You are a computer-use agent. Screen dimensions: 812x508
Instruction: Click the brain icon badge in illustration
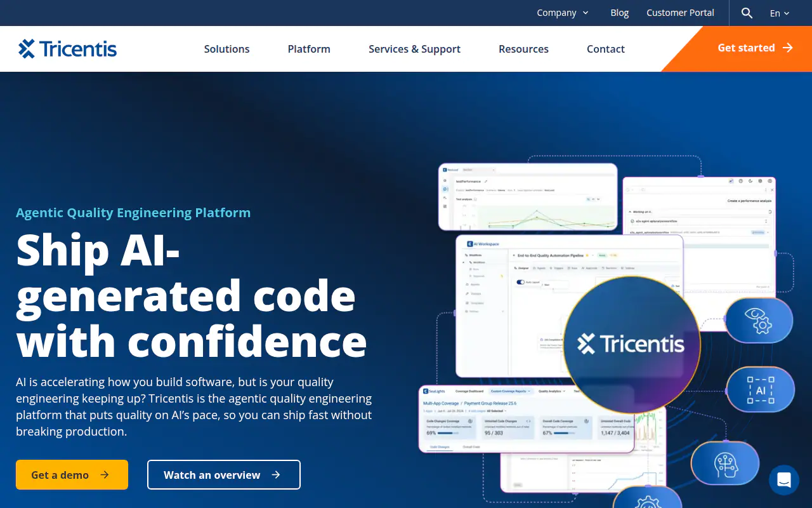tap(725, 464)
